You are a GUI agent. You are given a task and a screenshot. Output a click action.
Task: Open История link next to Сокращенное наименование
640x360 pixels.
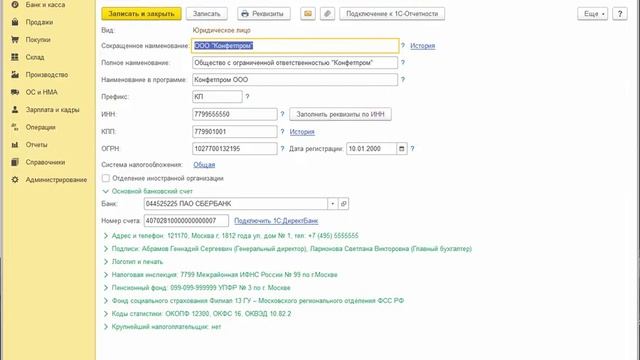(422, 46)
